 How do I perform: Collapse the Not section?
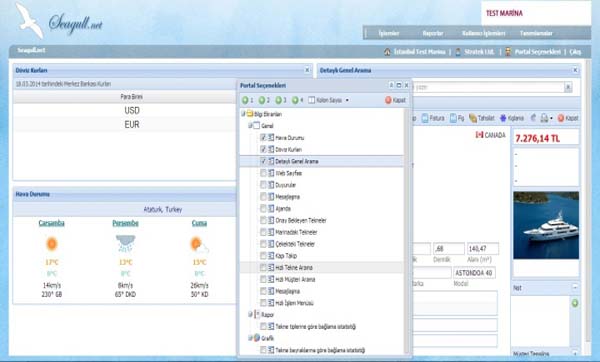coord(575,287)
